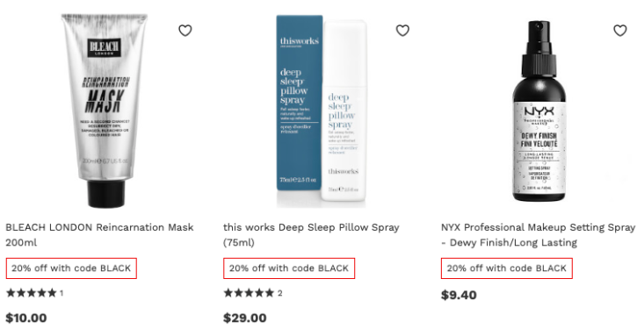Open the single review count for Reincarnation Mask

coord(62,293)
